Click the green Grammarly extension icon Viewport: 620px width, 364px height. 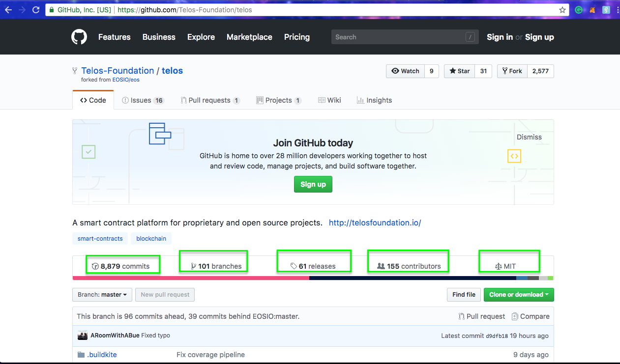(579, 10)
